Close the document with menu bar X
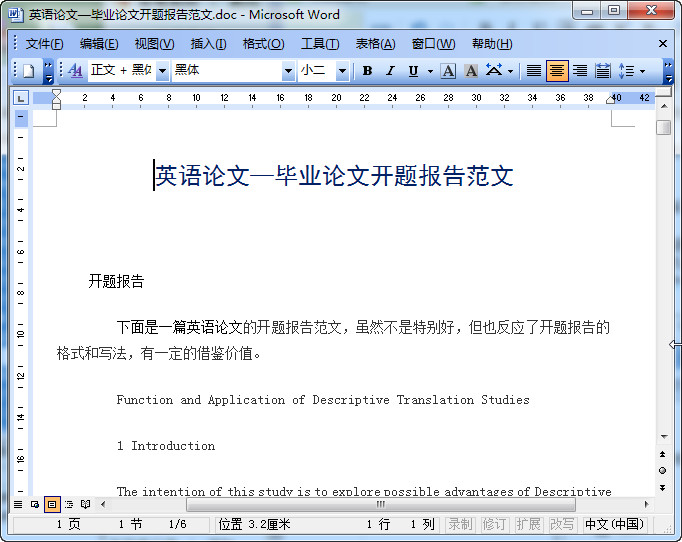 (663, 44)
